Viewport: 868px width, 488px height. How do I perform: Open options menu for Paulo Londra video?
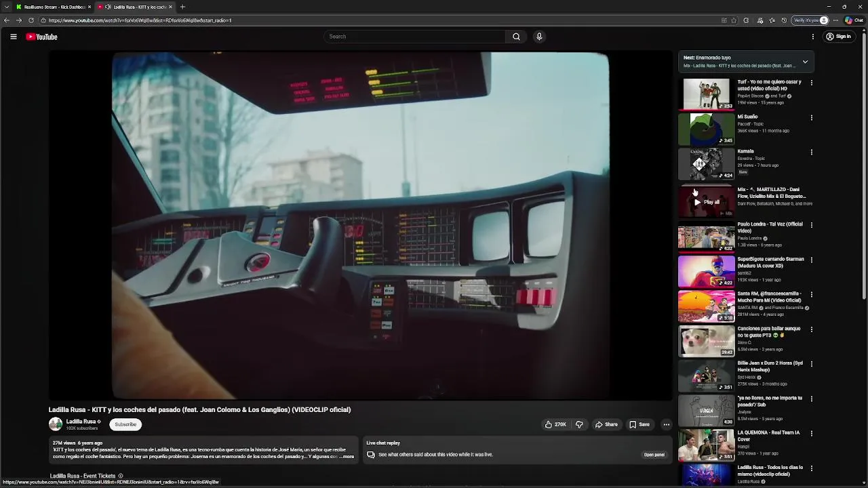click(811, 225)
